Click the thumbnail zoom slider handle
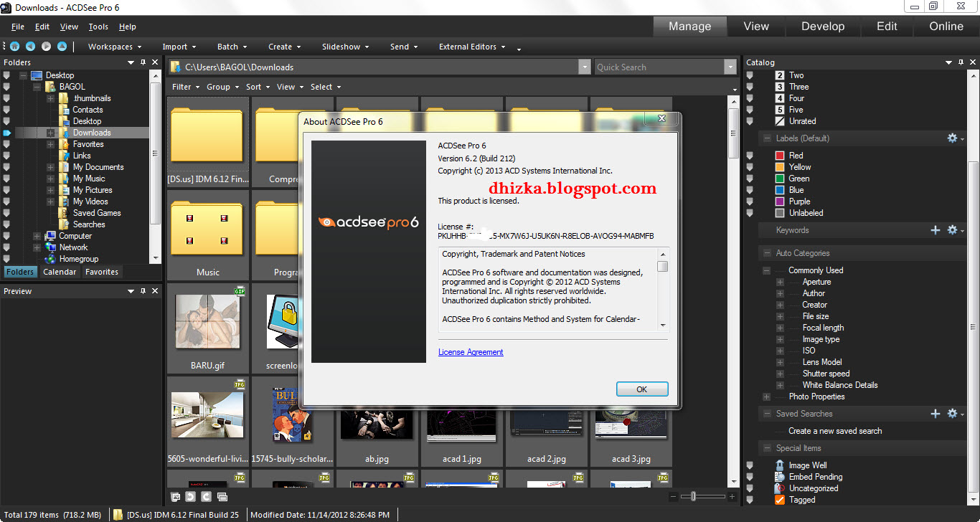Viewport: 980px width, 522px height. point(692,496)
